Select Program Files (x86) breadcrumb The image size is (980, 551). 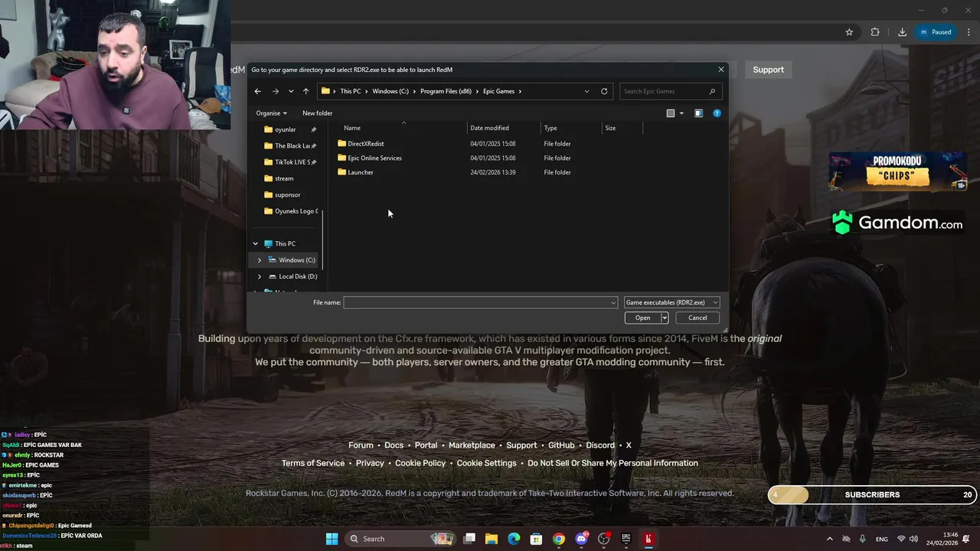[446, 91]
